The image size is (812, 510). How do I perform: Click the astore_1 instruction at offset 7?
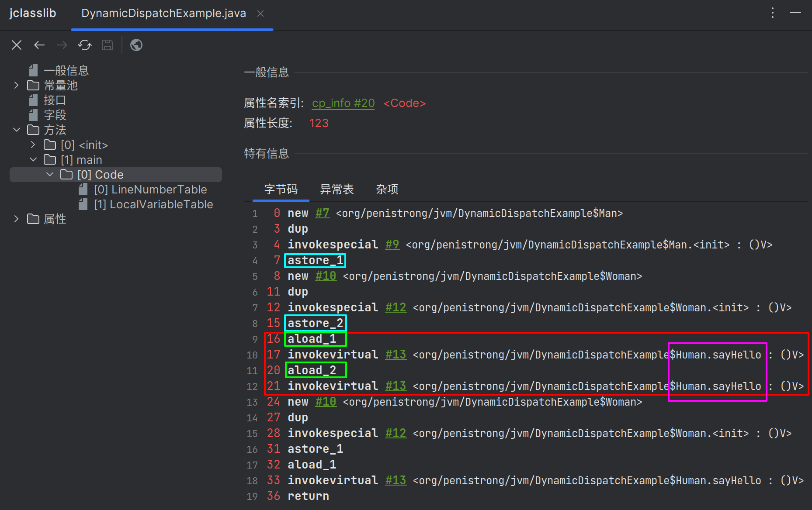point(316,260)
